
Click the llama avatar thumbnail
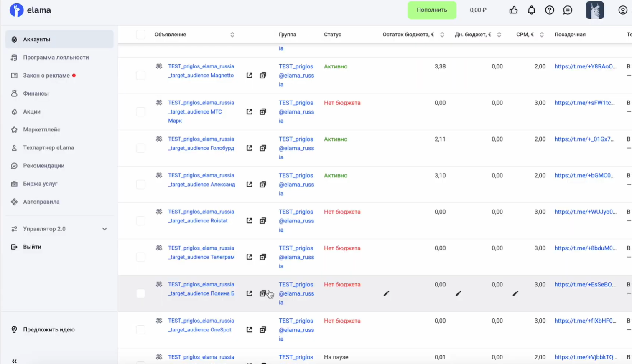click(x=594, y=10)
